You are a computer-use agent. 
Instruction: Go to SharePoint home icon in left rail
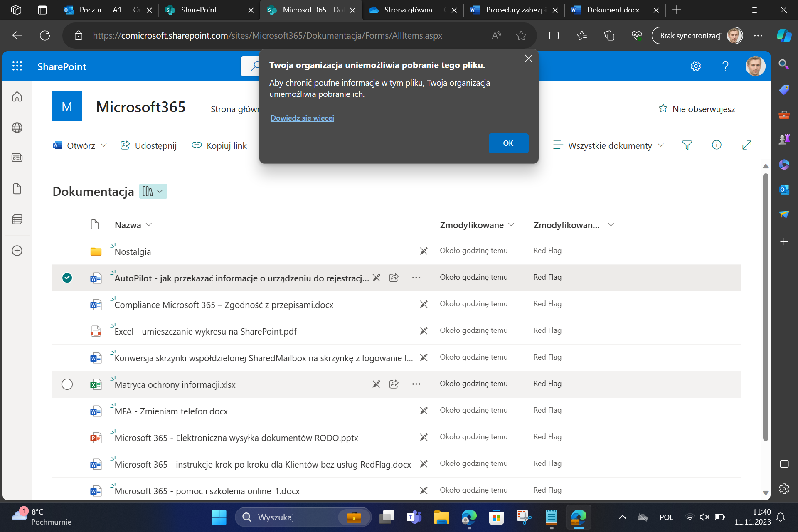click(17, 96)
